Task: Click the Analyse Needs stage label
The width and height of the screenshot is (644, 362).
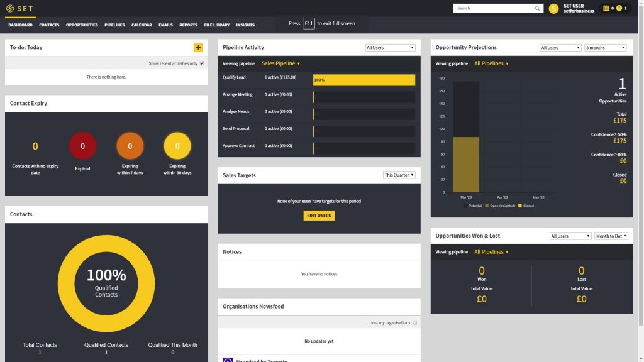Action: 236,112
